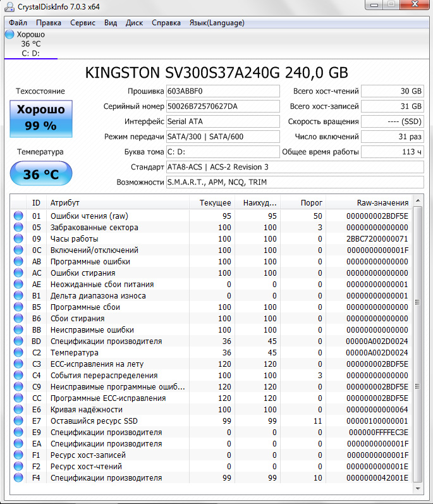Screen dimensions: 433x504
Task: Click status orb for 09 Часы работы
Action: [x=18, y=238]
